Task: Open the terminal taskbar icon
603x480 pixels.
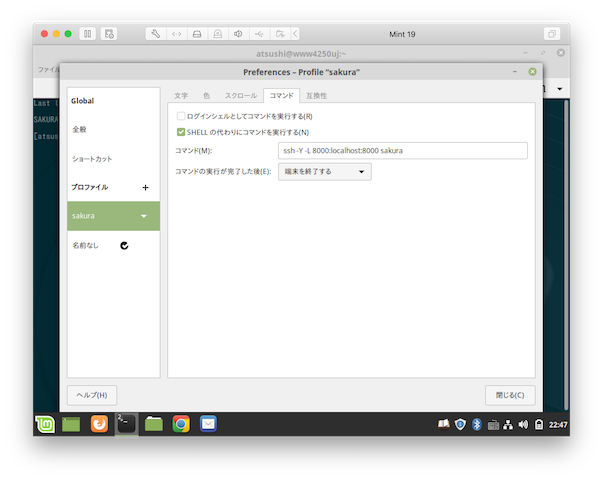Action: (126, 424)
